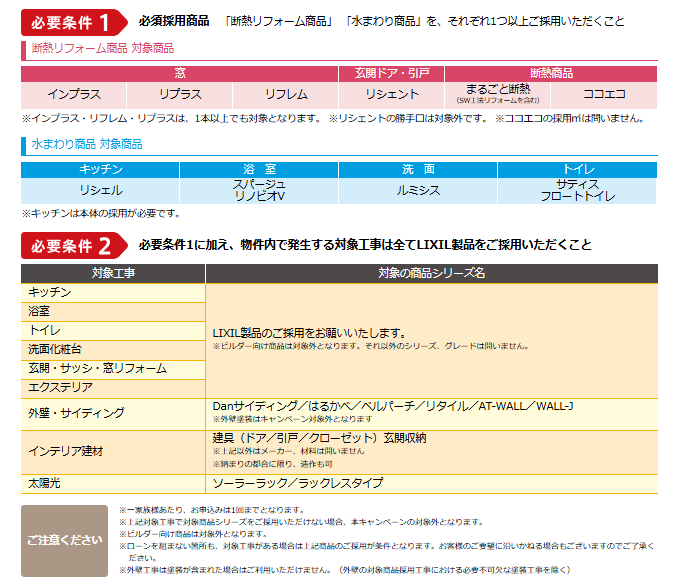
Task: Click the 必要条件 1 red badge
Action: pyautogui.click(x=74, y=22)
